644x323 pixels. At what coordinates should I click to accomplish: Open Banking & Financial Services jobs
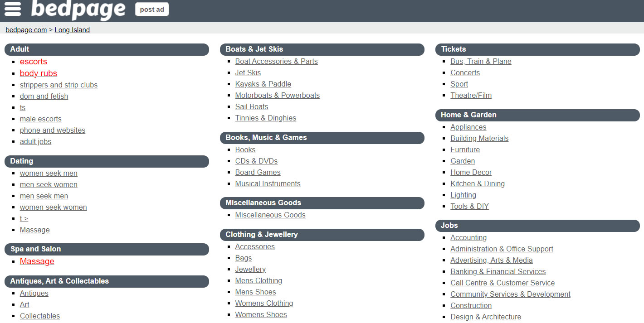point(498,271)
